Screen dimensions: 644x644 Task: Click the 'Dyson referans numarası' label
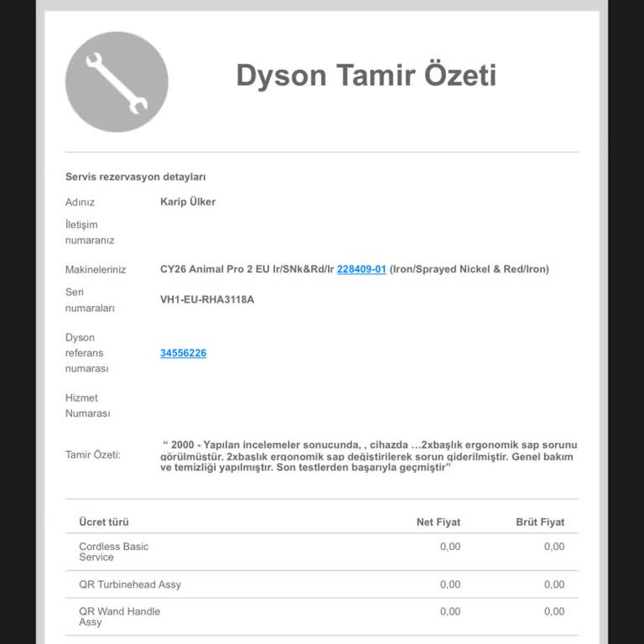pos(86,353)
